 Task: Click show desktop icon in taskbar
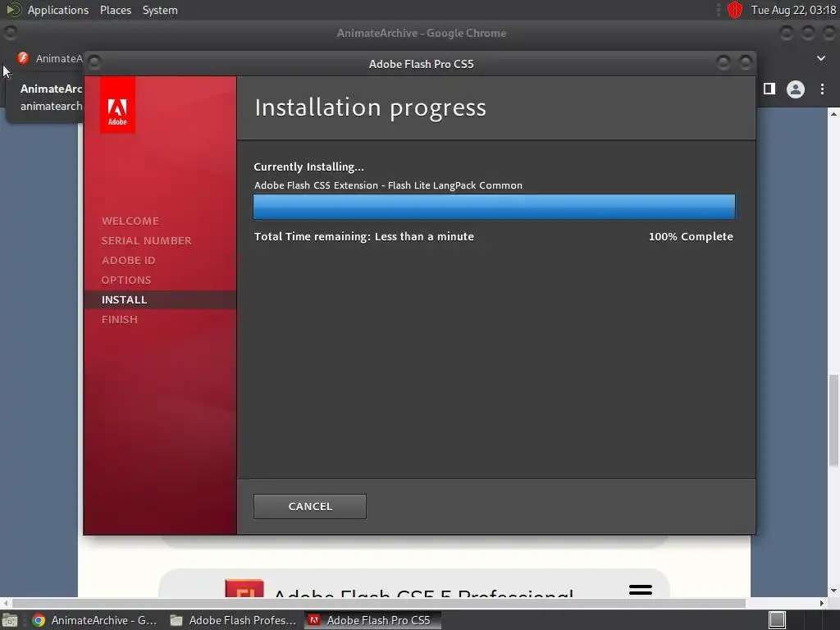point(9,620)
